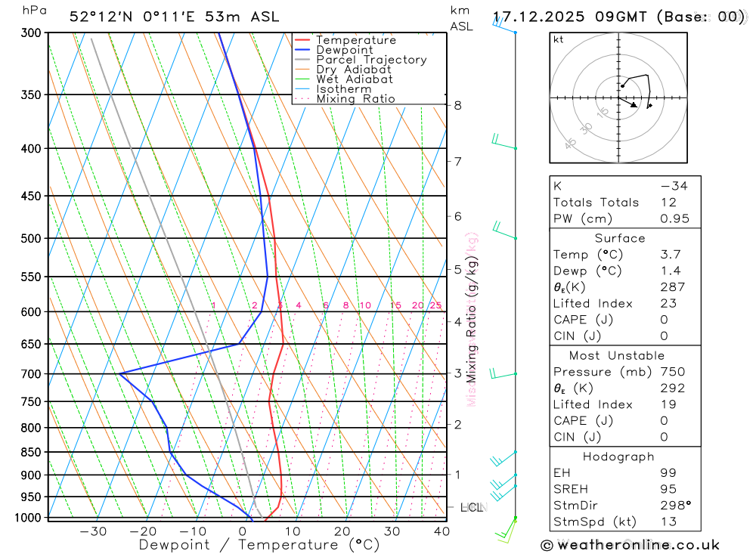Click the gray Parcel Trajectory line sample in legend
The image size is (756, 554).
(x=302, y=60)
